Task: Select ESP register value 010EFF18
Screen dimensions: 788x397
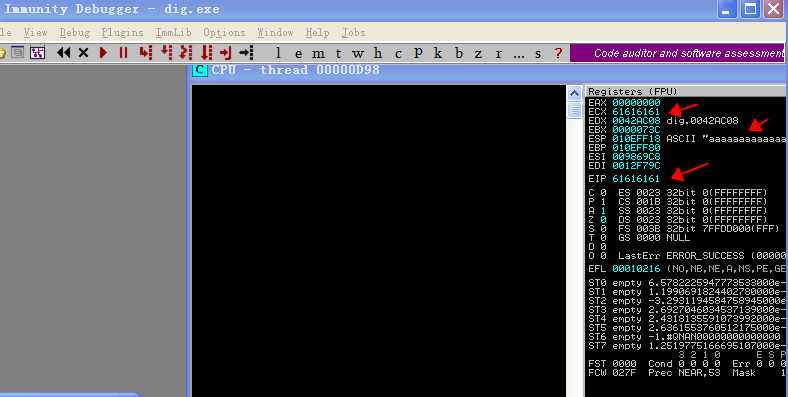Action: pos(636,139)
